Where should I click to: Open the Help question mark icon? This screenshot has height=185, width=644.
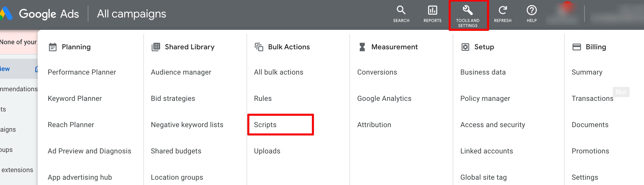[531, 10]
